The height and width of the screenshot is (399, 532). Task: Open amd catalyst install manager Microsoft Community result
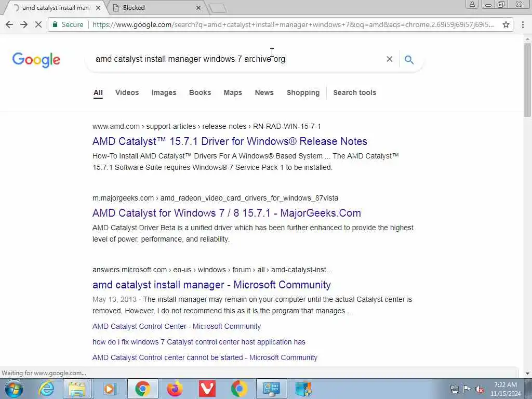(x=211, y=285)
